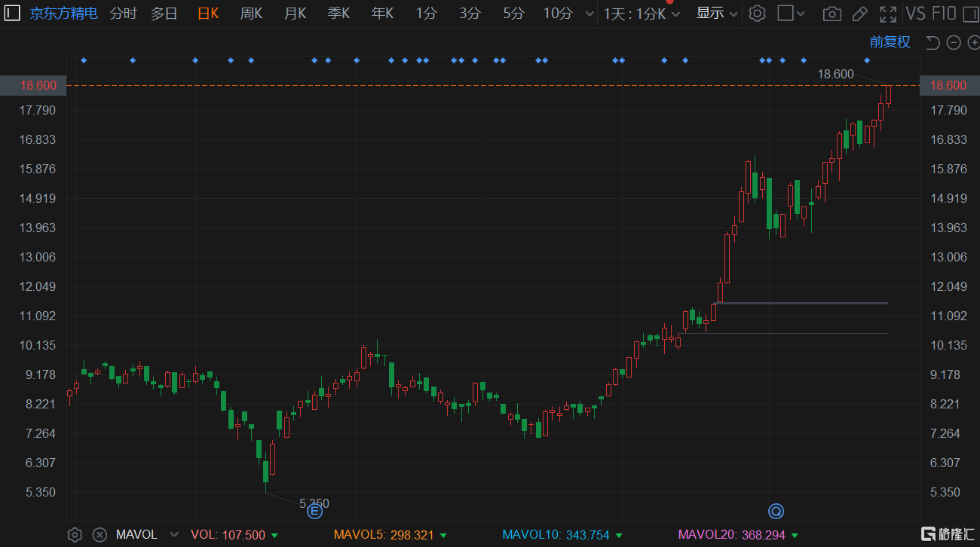Click the last blue diamond news marker

pos(867,60)
